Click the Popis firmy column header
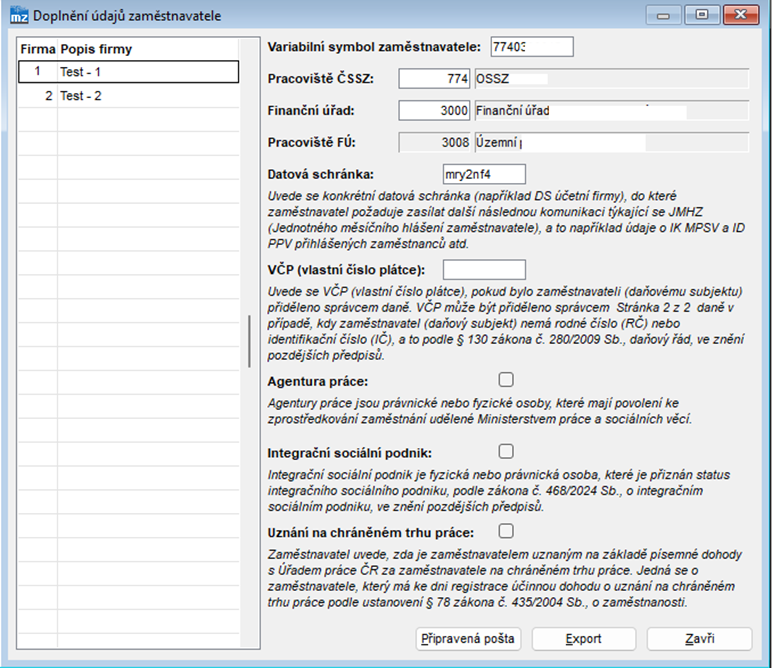The height and width of the screenshot is (668, 772). 148,49
